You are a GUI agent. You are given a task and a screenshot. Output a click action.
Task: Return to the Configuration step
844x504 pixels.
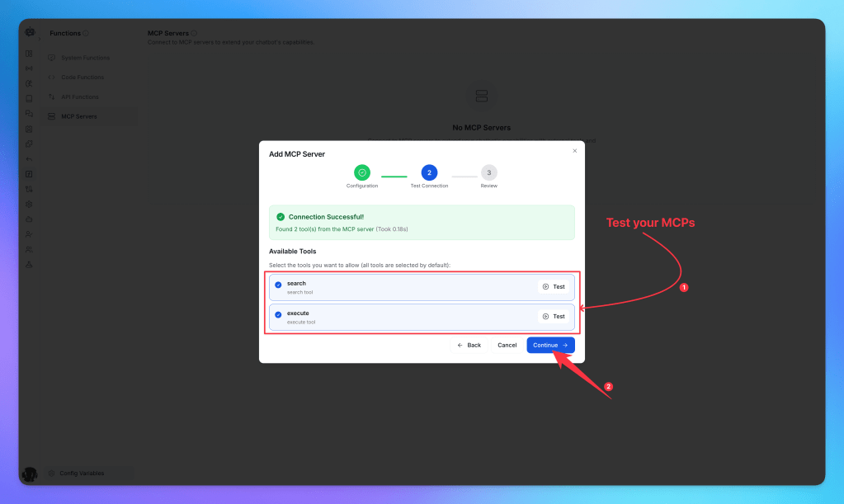[362, 173]
